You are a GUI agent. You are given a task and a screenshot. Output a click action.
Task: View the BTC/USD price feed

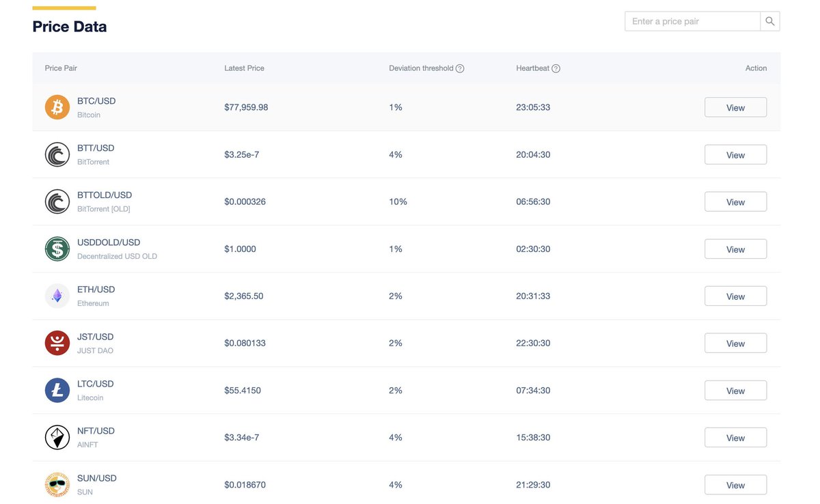(x=735, y=108)
